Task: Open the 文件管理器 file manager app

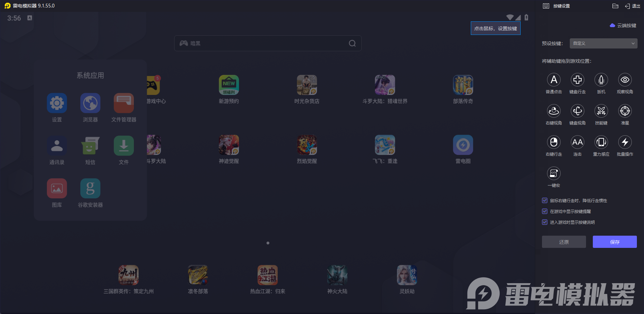Action: [124, 103]
